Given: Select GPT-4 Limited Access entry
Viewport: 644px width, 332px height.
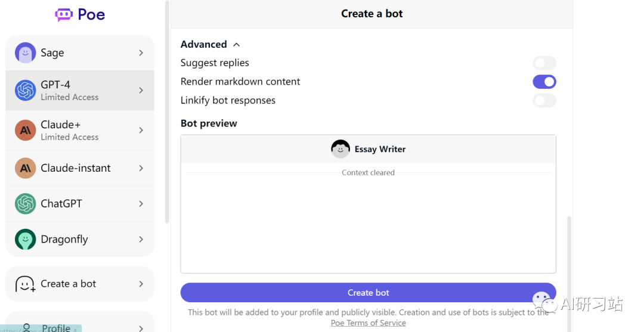Looking at the screenshot, I should 80,90.
